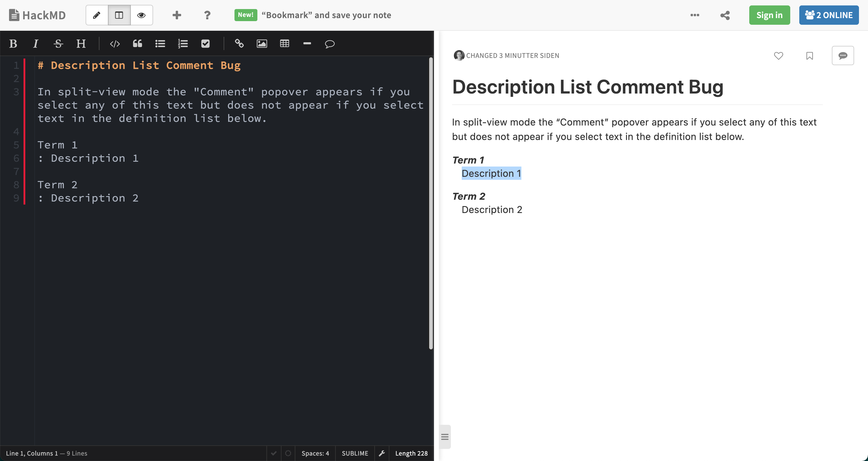868x461 pixels.
Task: Open the share options panel
Action: (725, 15)
